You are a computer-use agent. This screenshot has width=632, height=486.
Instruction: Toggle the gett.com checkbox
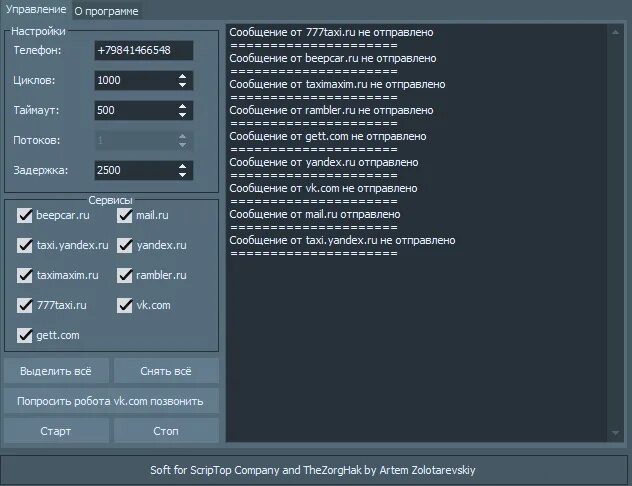point(25,335)
